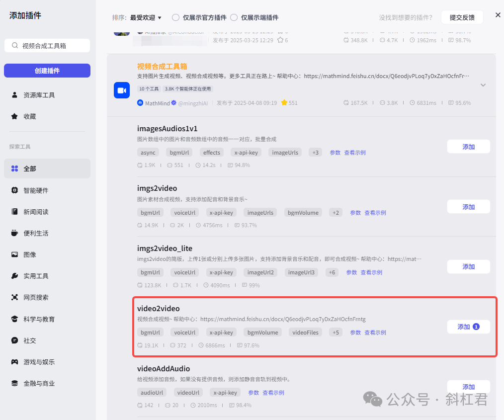Open 收藏 menu item

tap(47, 116)
